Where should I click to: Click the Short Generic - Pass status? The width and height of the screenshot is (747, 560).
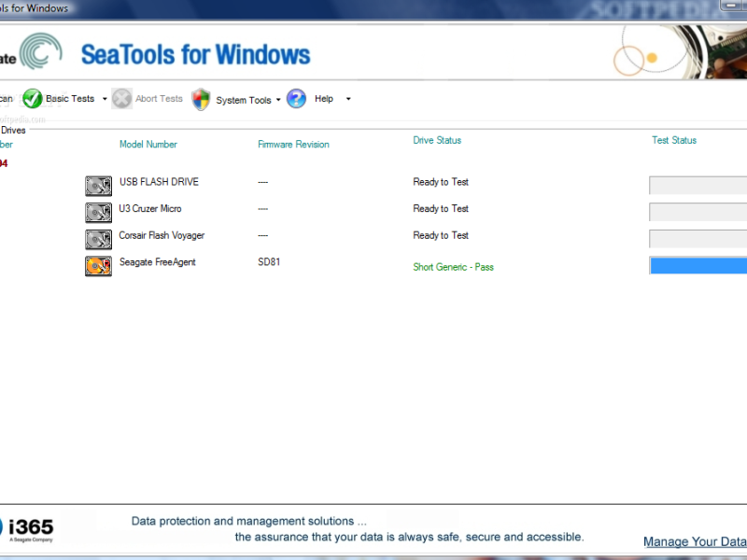coord(453,267)
